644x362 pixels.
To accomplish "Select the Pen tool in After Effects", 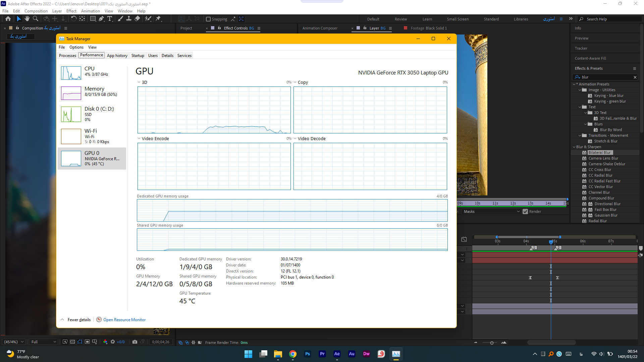I will tap(101, 18).
